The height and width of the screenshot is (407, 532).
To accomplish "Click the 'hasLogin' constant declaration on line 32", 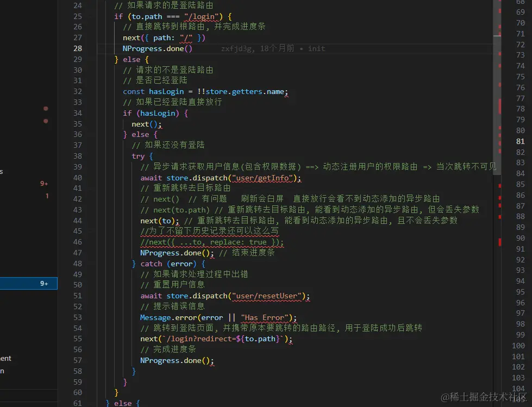I will (166, 92).
